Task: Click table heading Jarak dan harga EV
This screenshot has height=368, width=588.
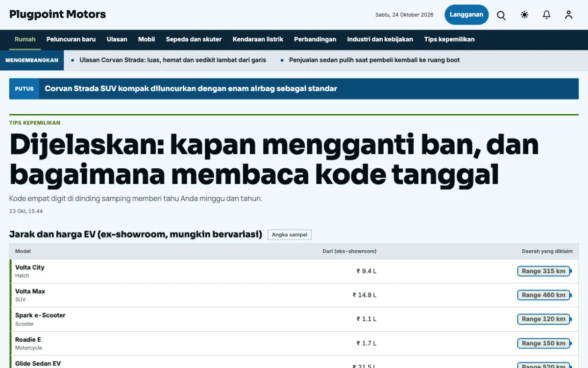Action: (x=136, y=234)
